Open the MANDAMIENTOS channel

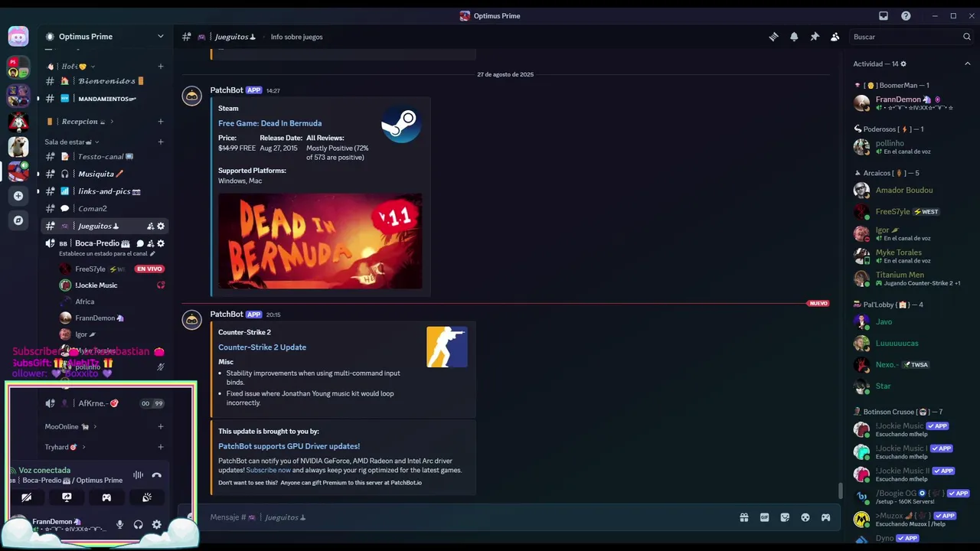pos(105,99)
